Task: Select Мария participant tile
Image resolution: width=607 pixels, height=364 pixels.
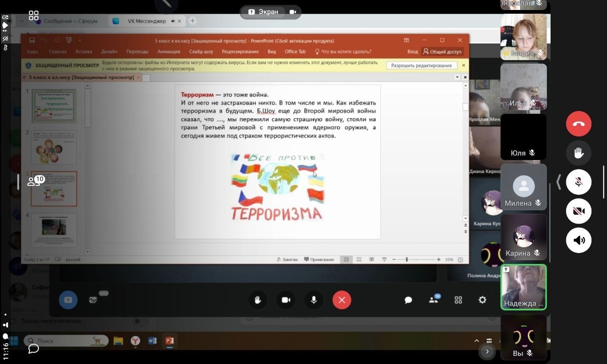Action: tap(524, 36)
